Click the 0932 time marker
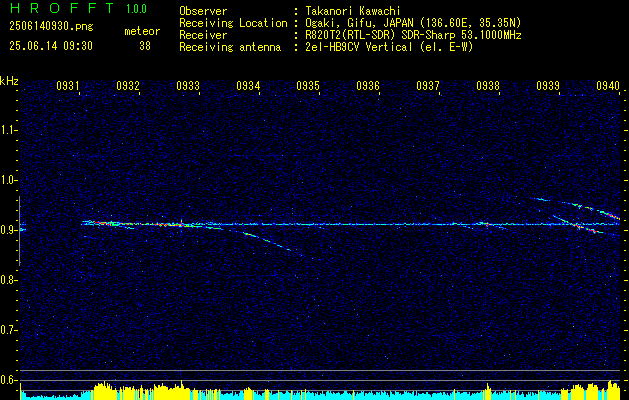This screenshot has height=400, width=629. tap(128, 85)
